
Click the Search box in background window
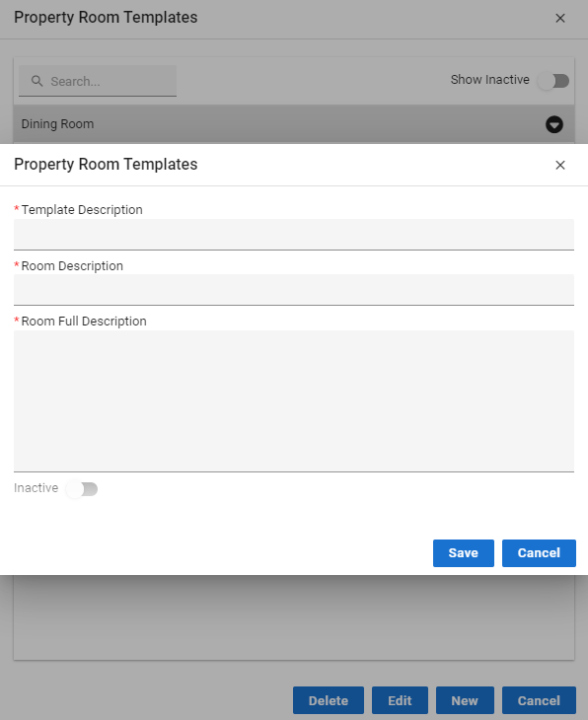[x=98, y=81]
